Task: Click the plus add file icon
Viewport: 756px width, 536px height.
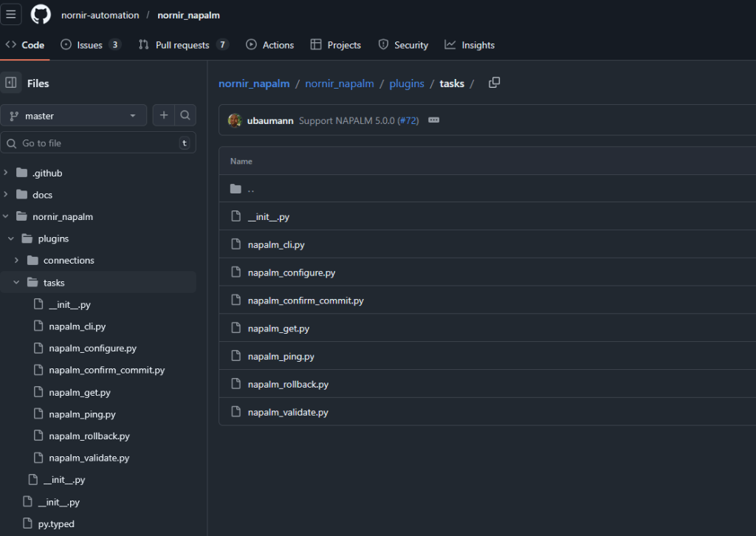Action: point(163,115)
